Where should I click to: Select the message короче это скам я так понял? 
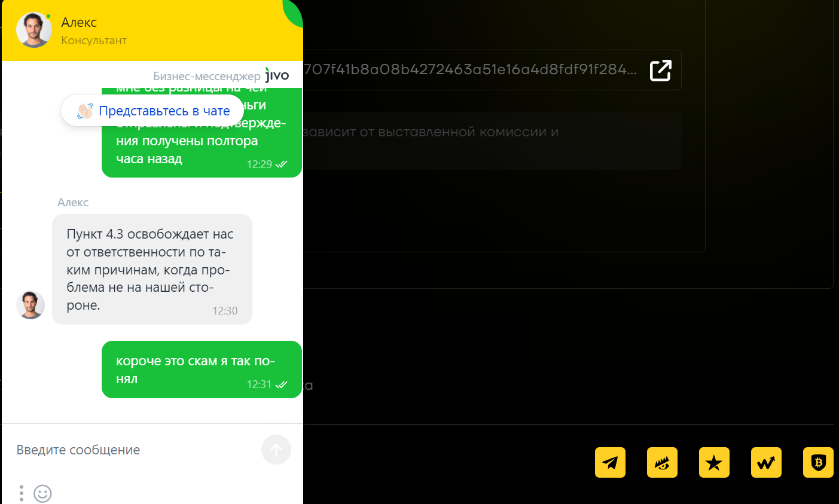tap(202, 369)
